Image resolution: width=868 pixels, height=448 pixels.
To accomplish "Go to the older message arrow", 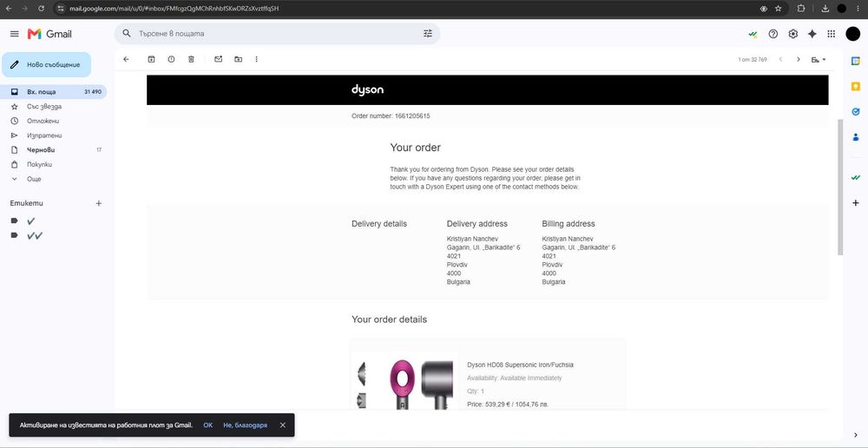I will [799, 59].
